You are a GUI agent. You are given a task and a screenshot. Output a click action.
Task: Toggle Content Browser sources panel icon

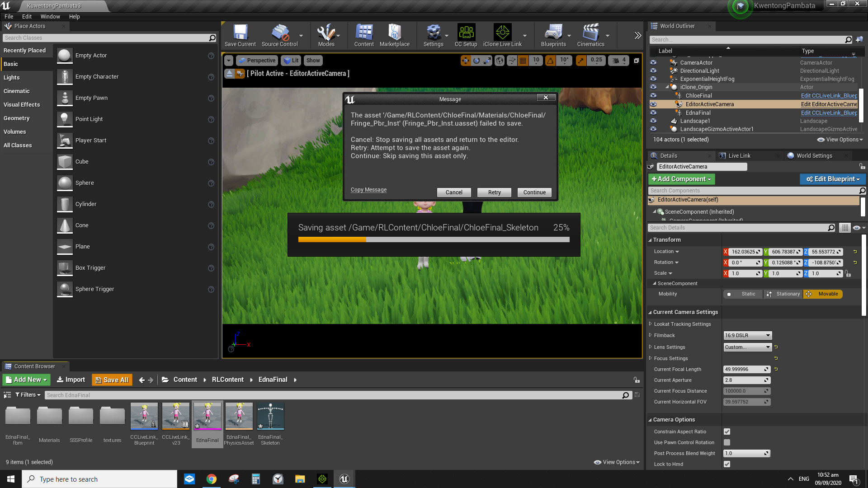[x=7, y=395]
